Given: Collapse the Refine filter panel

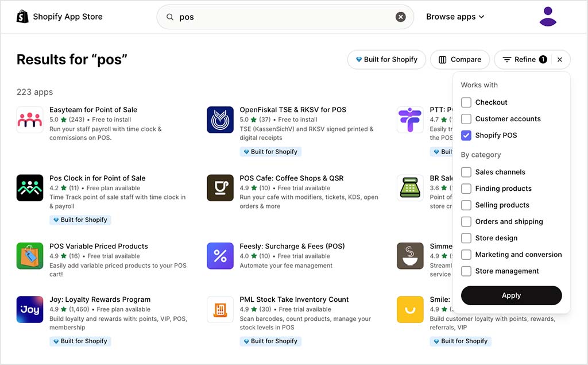Looking at the screenshot, I should point(524,59).
